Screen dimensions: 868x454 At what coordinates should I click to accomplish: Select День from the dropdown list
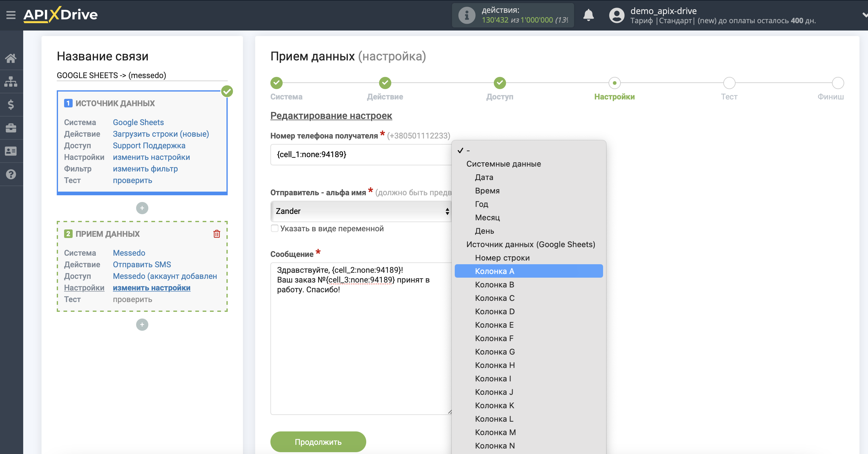(x=529, y=231)
